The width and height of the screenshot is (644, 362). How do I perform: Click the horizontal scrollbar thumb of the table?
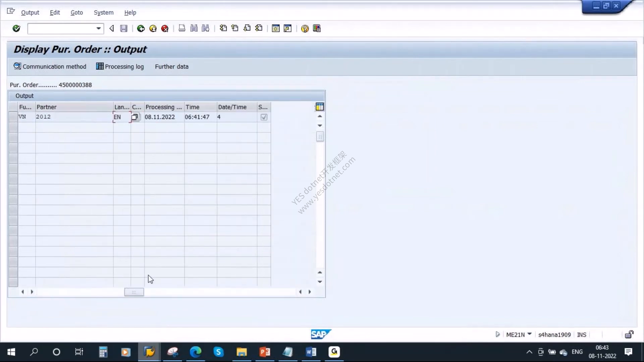coord(134,292)
